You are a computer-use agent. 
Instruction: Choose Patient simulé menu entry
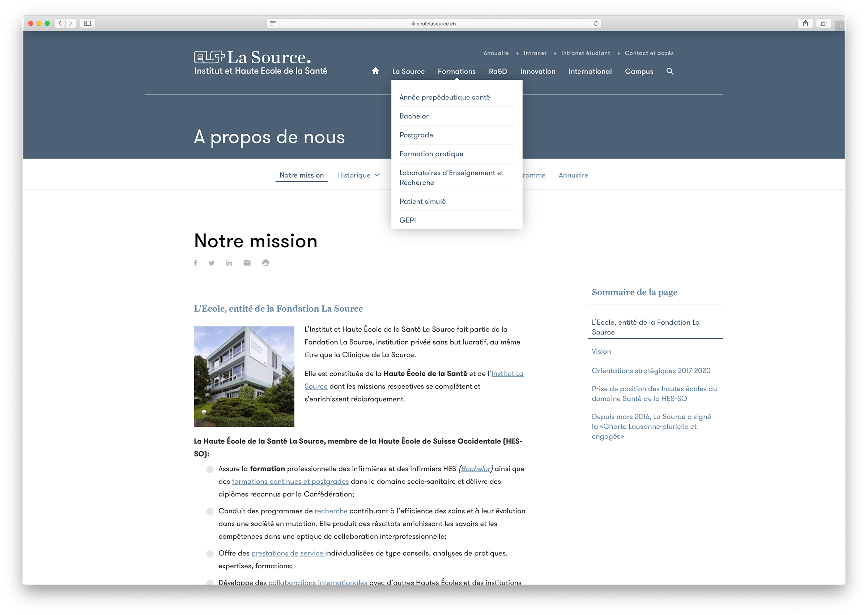(x=422, y=201)
